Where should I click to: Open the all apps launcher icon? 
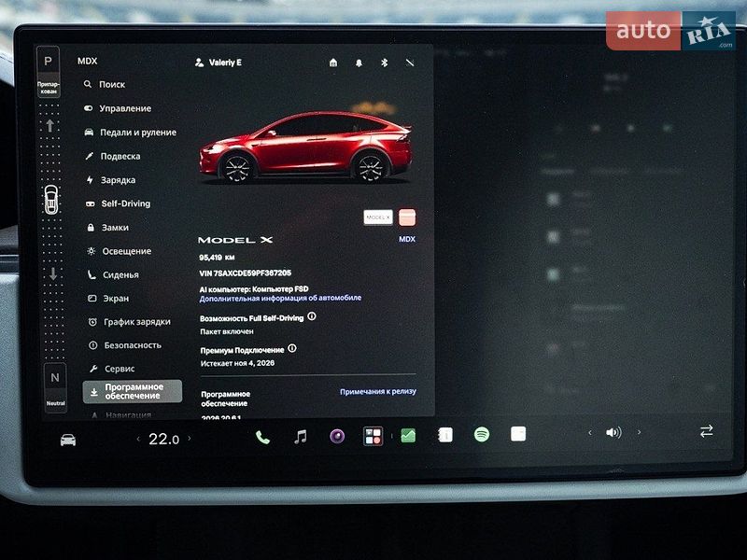(x=373, y=436)
